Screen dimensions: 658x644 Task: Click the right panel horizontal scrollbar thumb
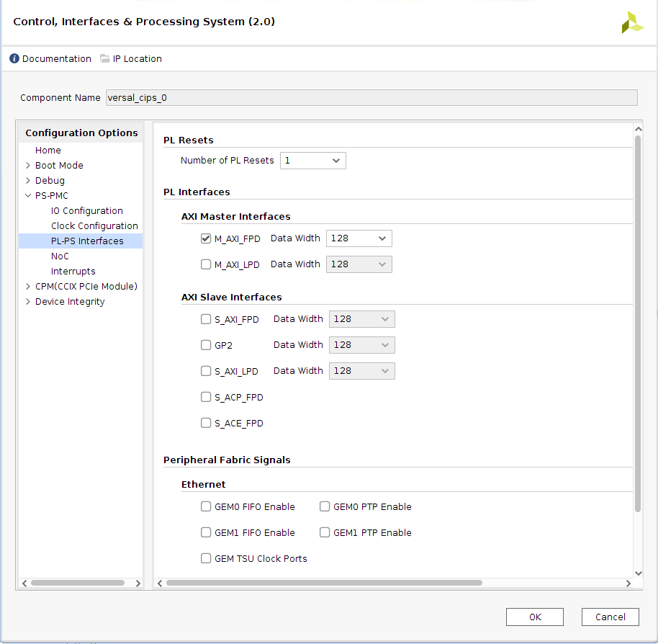point(324,583)
